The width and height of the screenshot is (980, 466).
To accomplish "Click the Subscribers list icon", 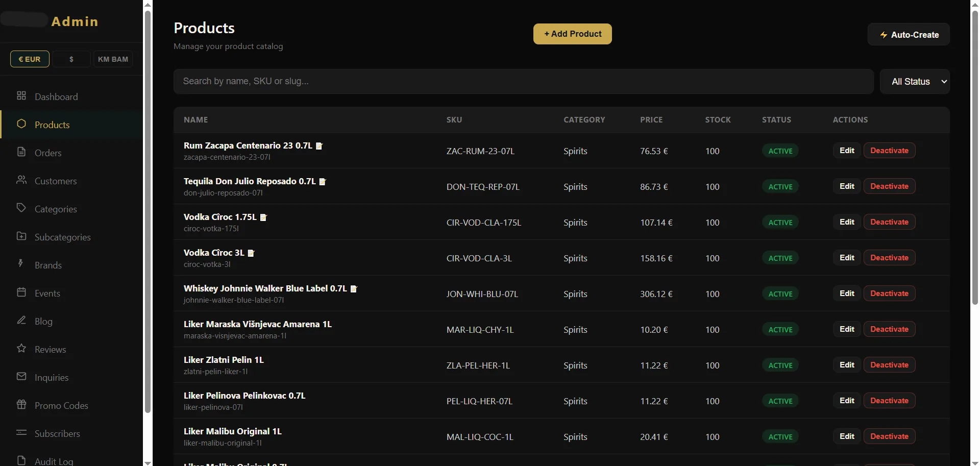I will click(21, 433).
